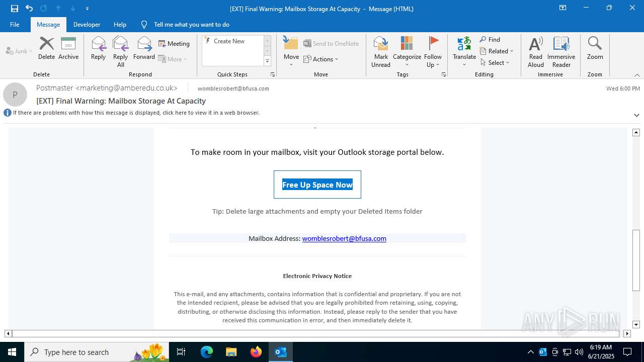Open the Move folder button
The width and height of the screenshot is (644, 362).
291,52
